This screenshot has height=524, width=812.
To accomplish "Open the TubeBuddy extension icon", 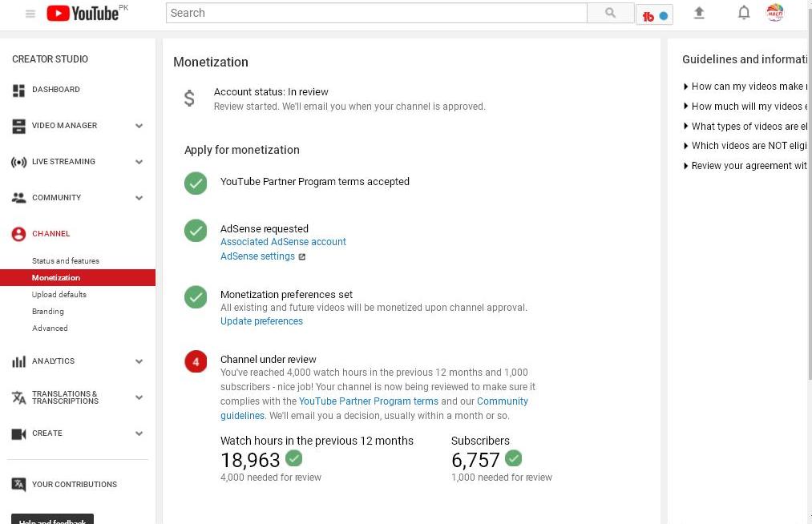I will pyautogui.click(x=655, y=15).
